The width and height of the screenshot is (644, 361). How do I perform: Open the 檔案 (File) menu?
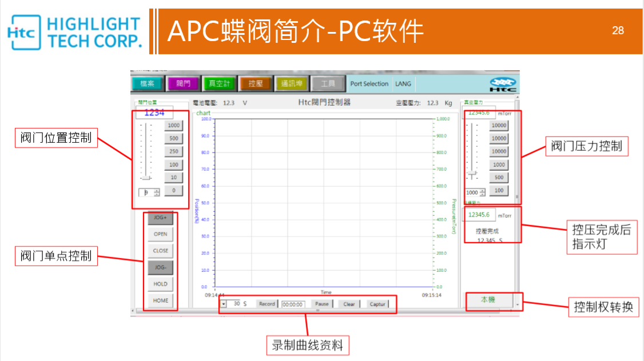tap(148, 84)
